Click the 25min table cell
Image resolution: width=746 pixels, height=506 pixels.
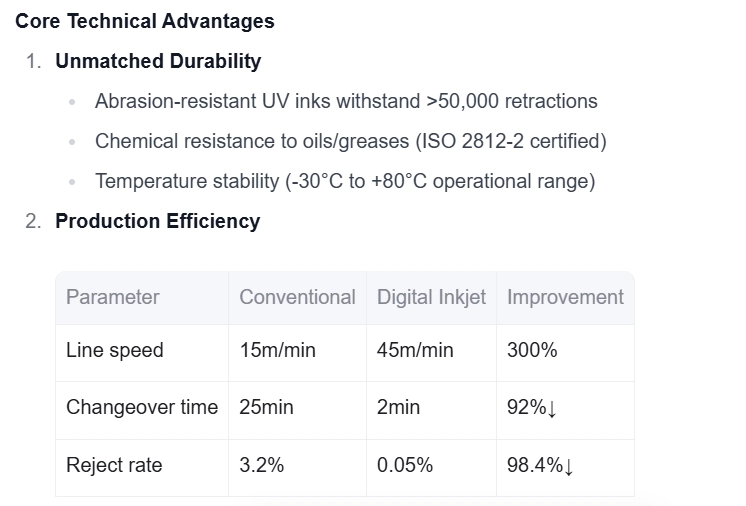tap(266, 407)
